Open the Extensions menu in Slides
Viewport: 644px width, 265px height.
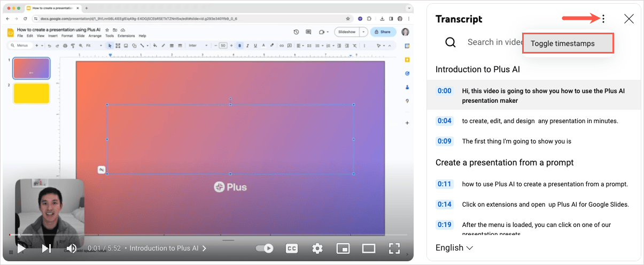(126, 36)
